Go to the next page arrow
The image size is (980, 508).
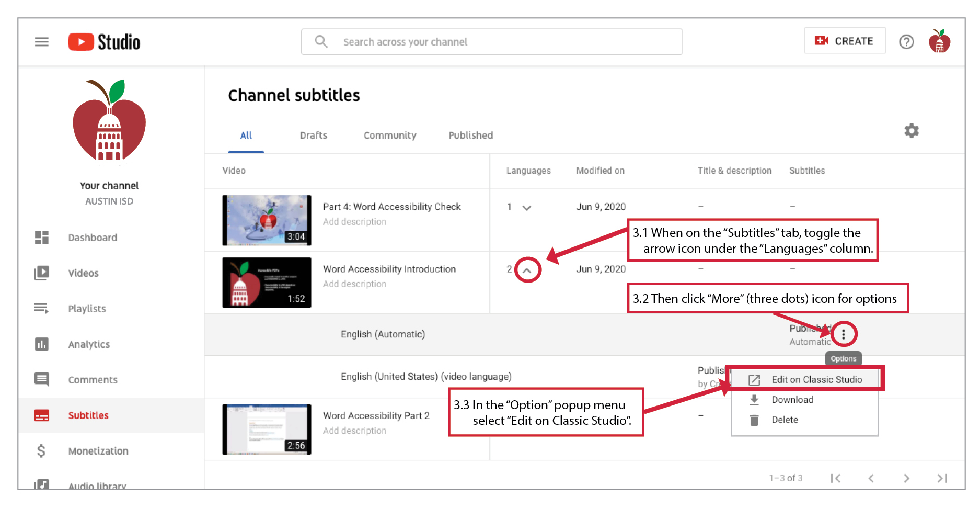907,478
